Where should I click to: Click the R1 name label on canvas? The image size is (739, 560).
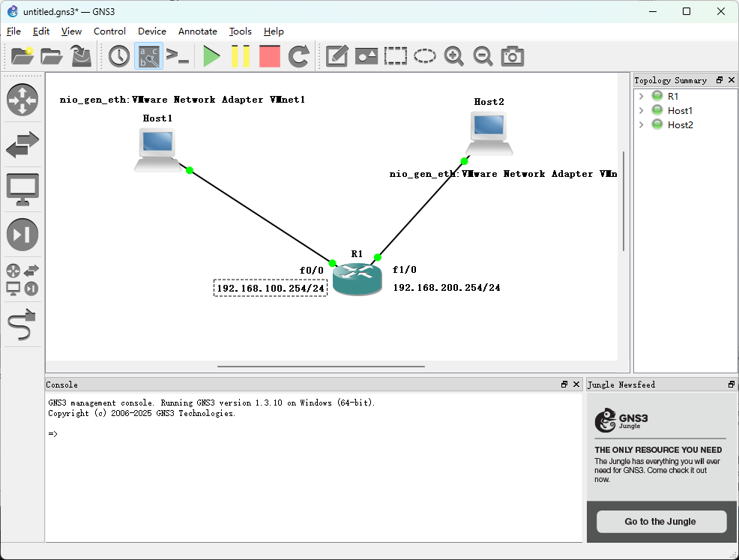pos(357,254)
